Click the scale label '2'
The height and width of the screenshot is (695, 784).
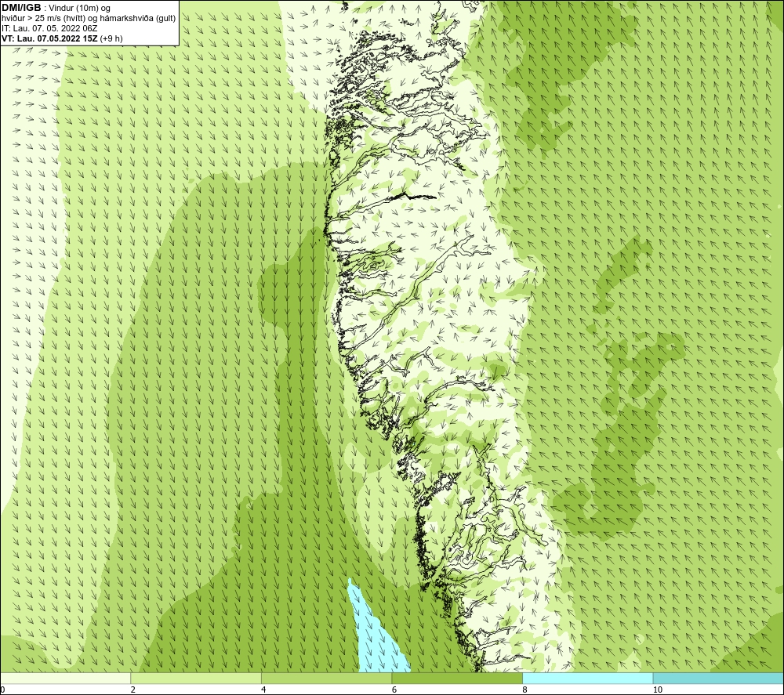(133, 690)
